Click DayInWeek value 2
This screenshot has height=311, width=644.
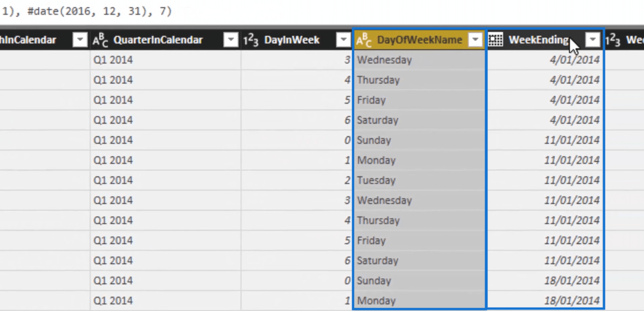[297, 180]
